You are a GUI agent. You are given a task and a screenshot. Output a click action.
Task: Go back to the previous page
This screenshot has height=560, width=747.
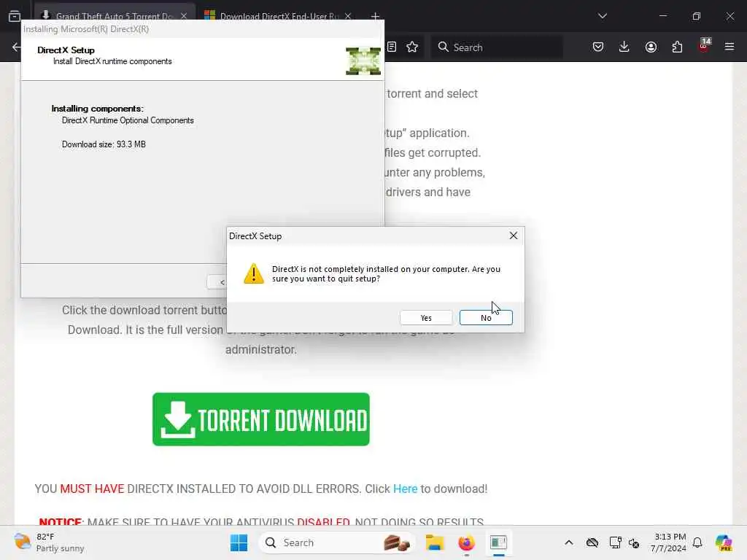(16, 47)
